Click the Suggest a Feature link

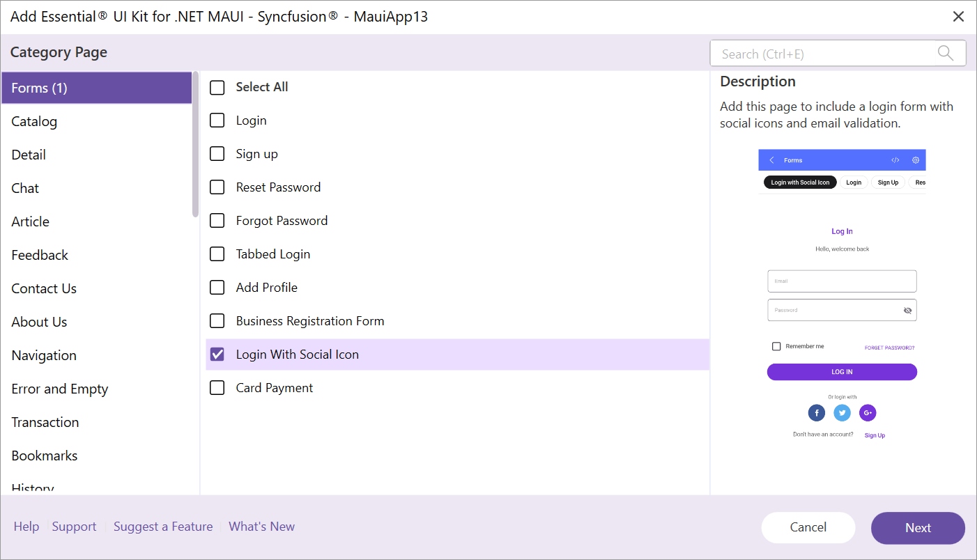163,527
